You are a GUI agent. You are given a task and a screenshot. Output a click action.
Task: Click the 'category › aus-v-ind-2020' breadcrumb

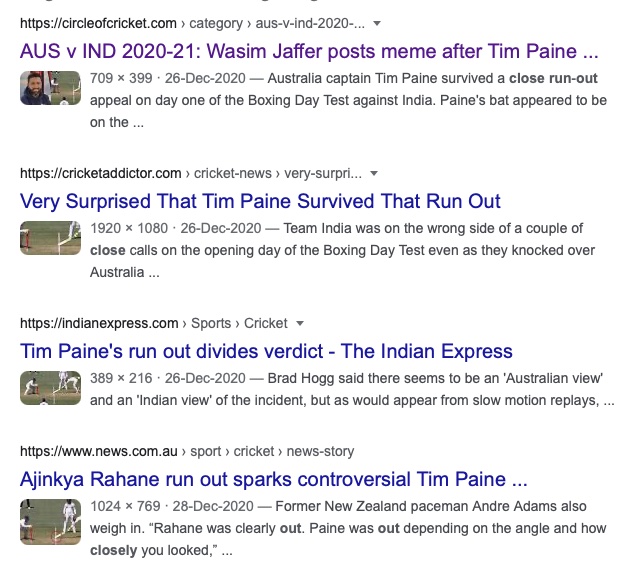click(277, 24)
